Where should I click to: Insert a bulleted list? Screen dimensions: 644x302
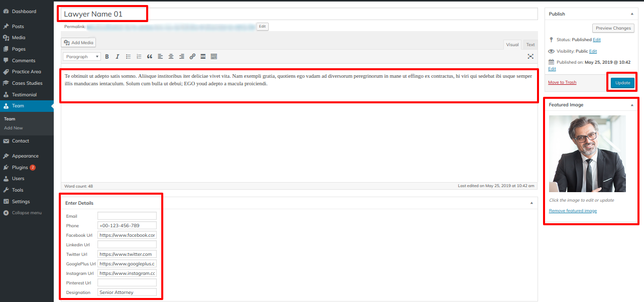coord(128,57)
